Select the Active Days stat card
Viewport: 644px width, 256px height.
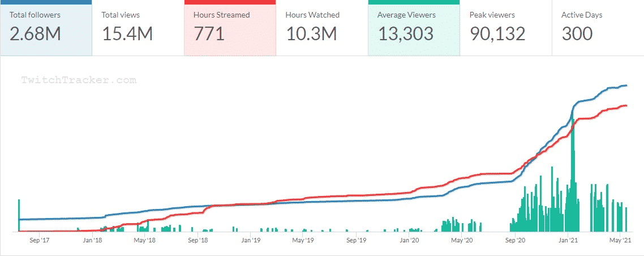(x=598, y=28)
